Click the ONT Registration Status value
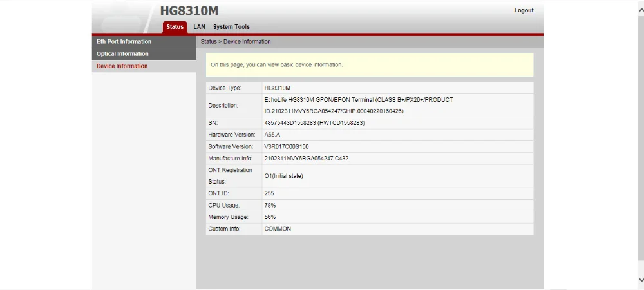Image resolution: width=644 pixels, height=290 pixels. coord(284,176)
